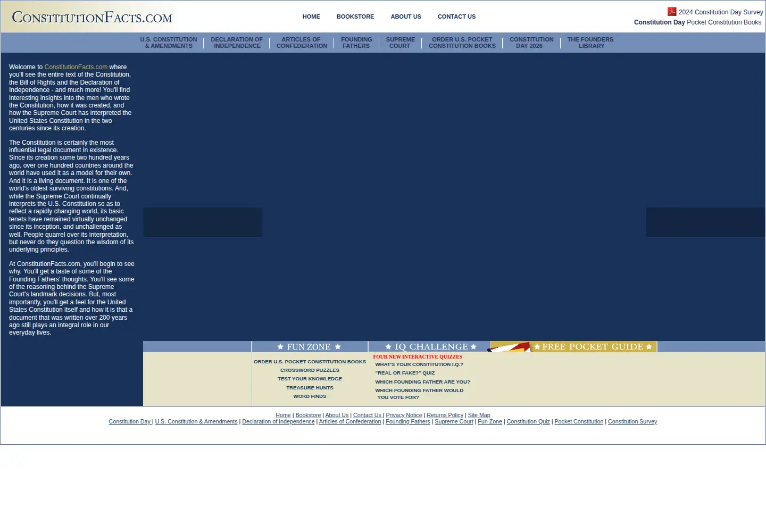This screenshot has height=532, width=766.
Task: Open Pocket Constitution Books header link
Action: [x=724, y=22]
